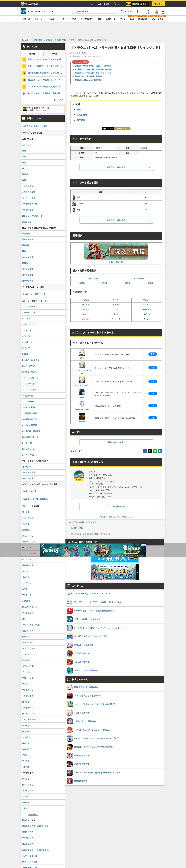
Task: Expand 過去作データはこちら under ベホマラーの効果
Action: [x=116, y=167]
